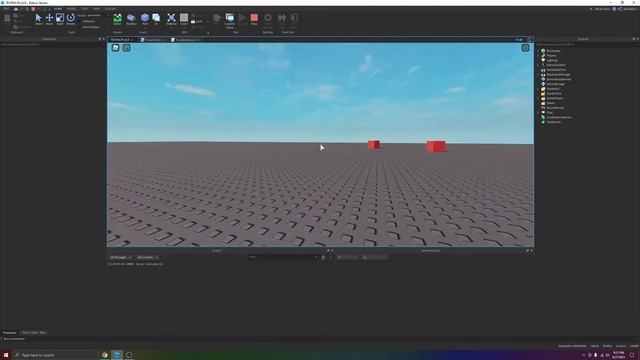
Task: Open the third script document tab
Action: [186, 40]
